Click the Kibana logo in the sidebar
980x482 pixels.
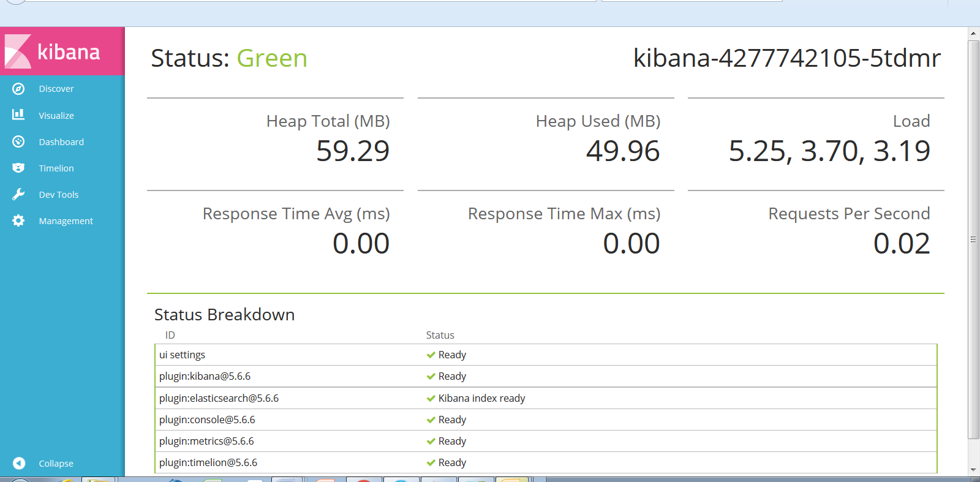pos(62,51)
